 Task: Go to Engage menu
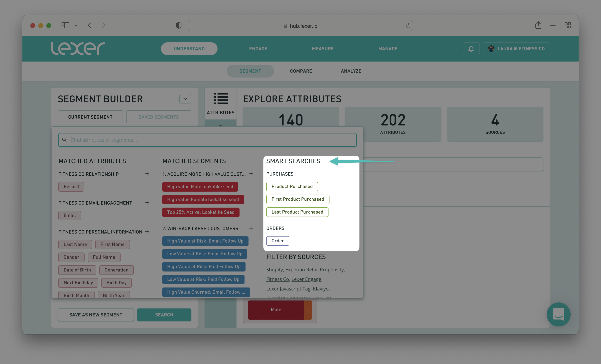pos(258,49)
